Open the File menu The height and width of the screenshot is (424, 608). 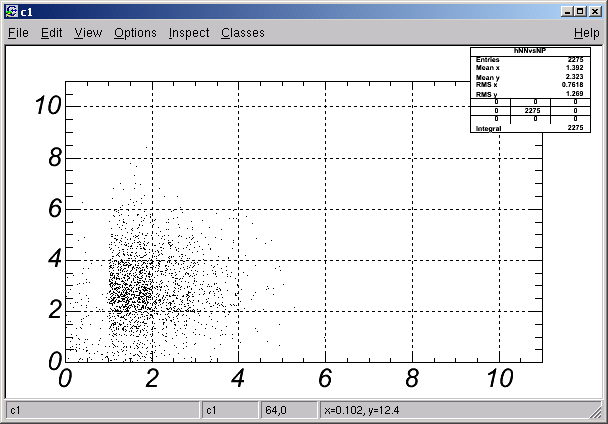pos(18,33)
